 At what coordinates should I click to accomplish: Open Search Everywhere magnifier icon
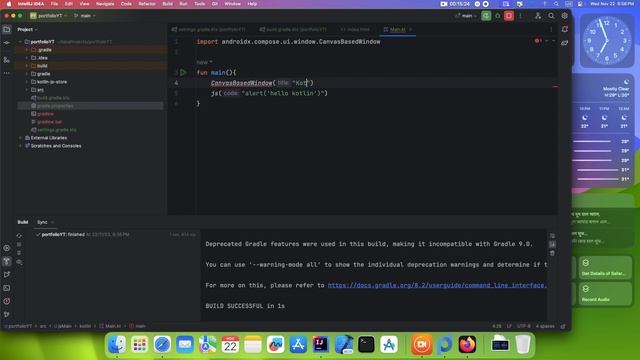[551, 16]
